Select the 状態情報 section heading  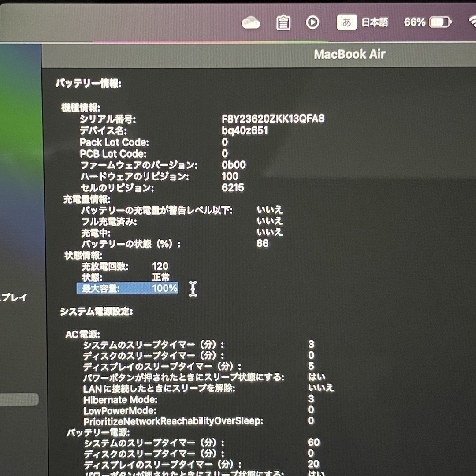83,255
